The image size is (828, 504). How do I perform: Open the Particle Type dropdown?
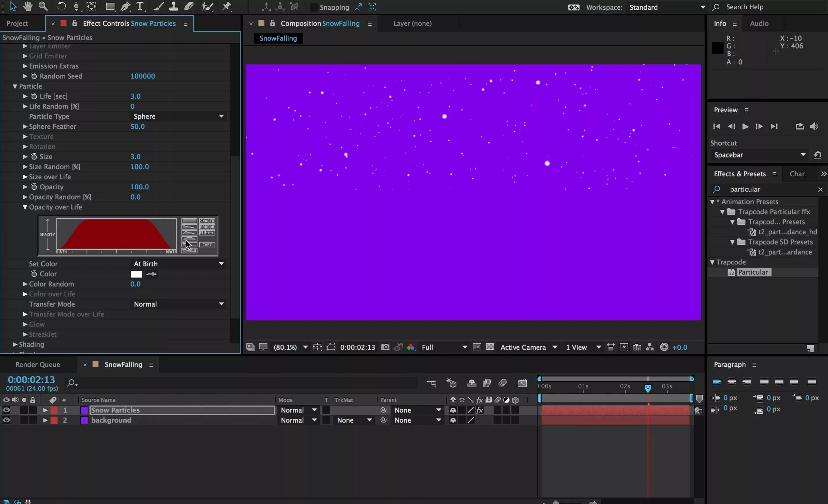178,116
